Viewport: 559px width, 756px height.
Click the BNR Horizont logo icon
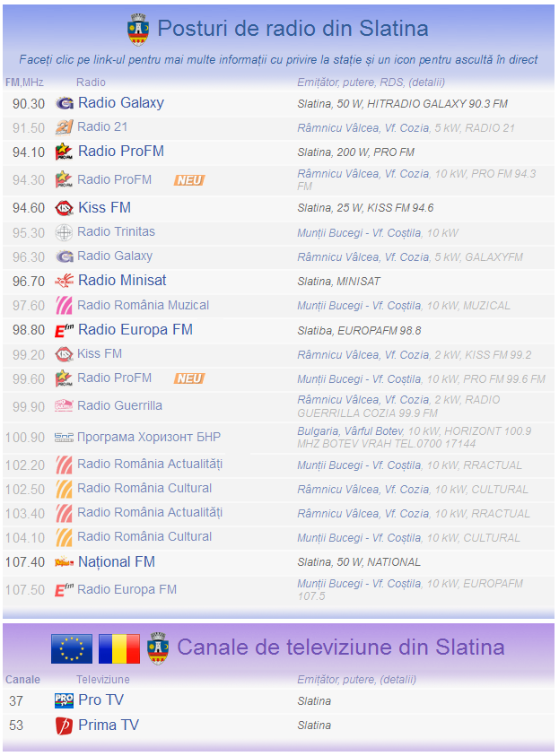point(64,438)
